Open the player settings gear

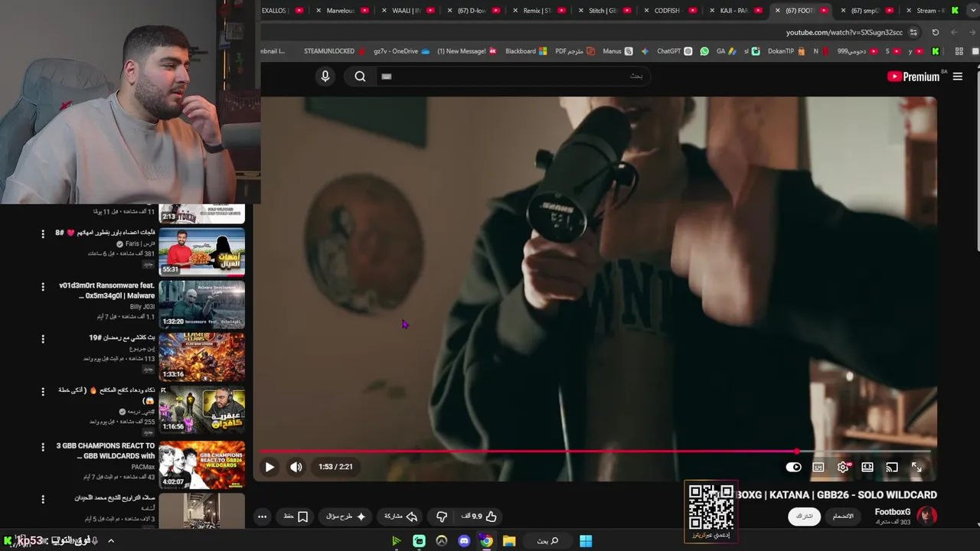pyautogui.click(x=843, y=467)
